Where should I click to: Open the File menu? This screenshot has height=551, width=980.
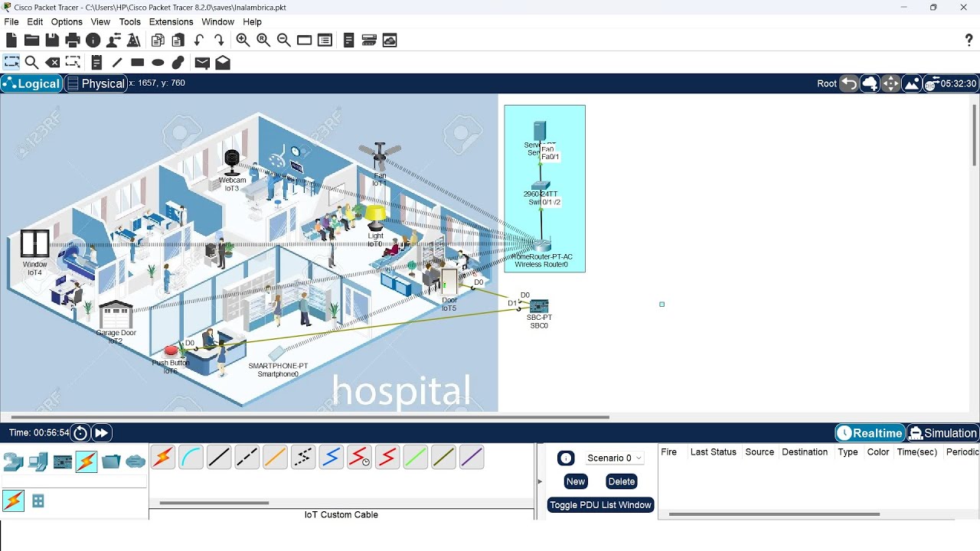click(11, 22)
